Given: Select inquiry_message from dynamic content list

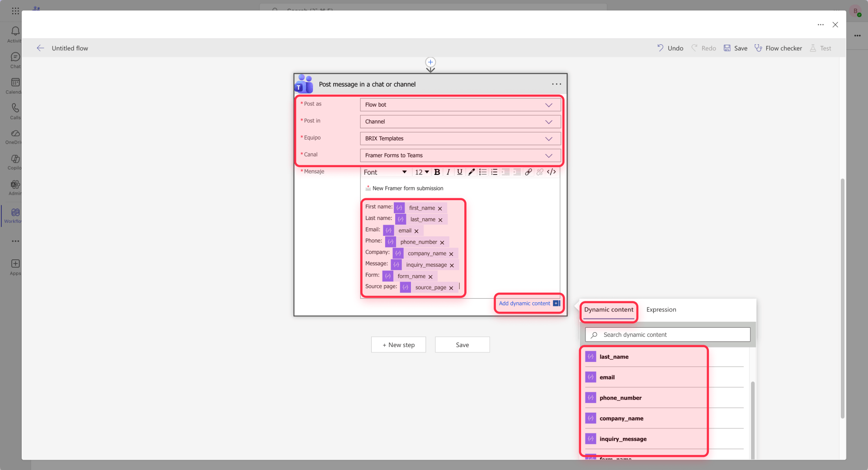Looking at the screenshot, I should click(665, 439).
